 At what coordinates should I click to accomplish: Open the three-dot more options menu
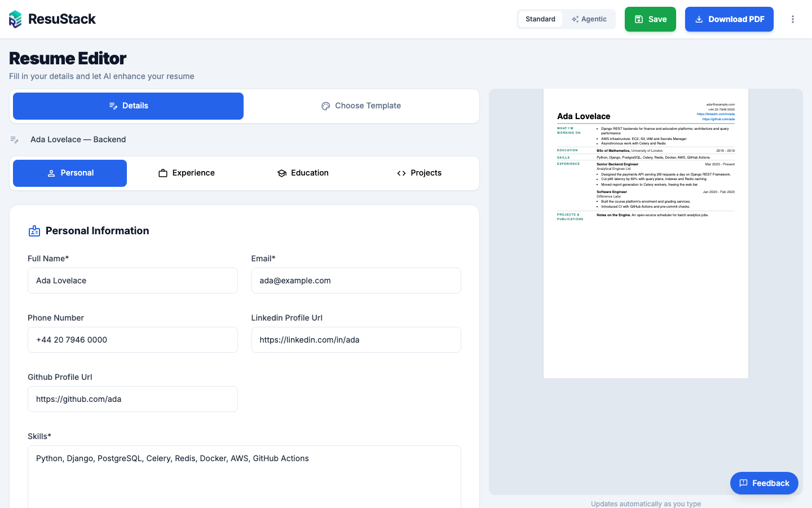click(x=793, y=19)
